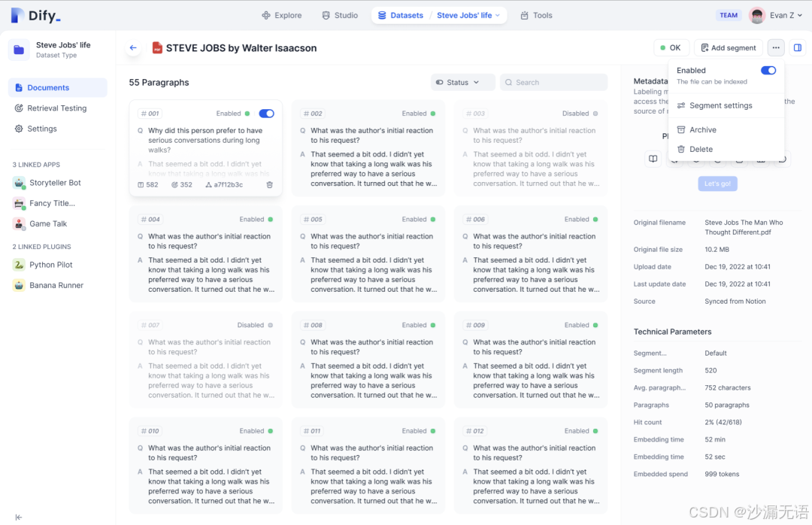The image size is (812, 525).
Task: Open segment card number 008
Action: click(368, 360)
